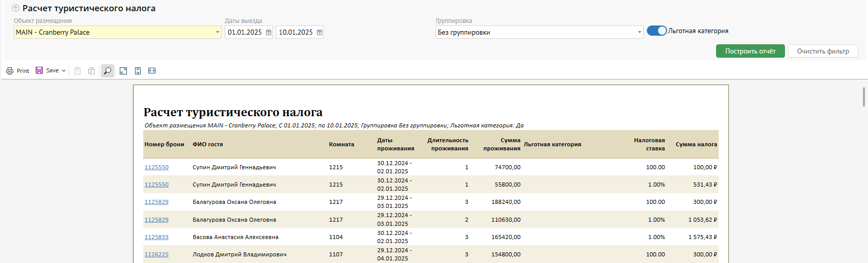Activate the magnifier search tool
Image resolution: width=868 pixels, height=263 pixels.
(x=108, y=71)
